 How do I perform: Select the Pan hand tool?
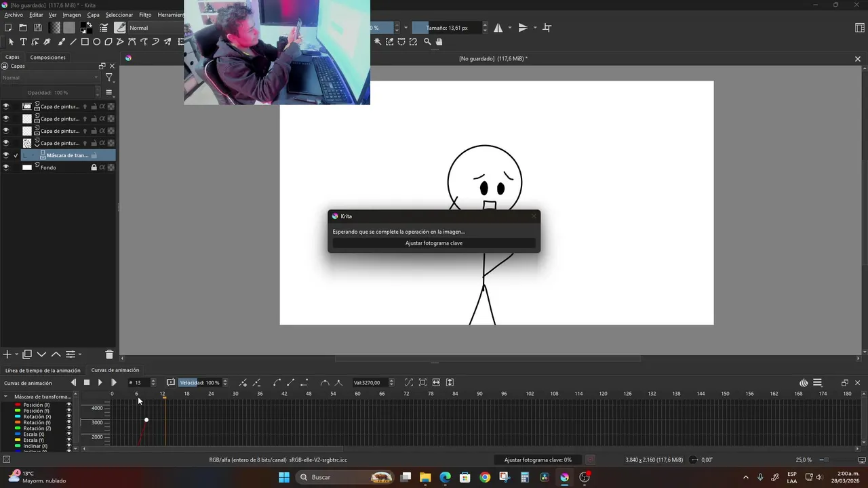[x=439, y=41]
